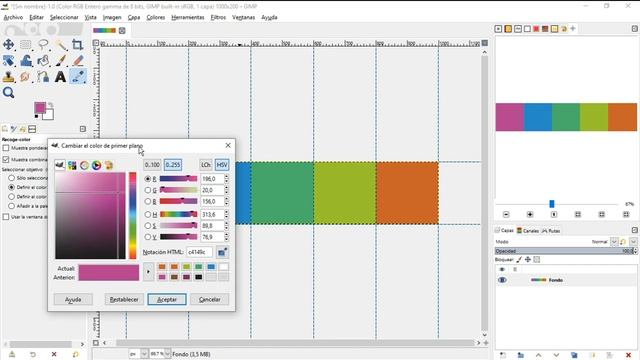Select the Paintbrush tool
The height and width of the screenshot is (360, 640).
(x=61, y=61)
